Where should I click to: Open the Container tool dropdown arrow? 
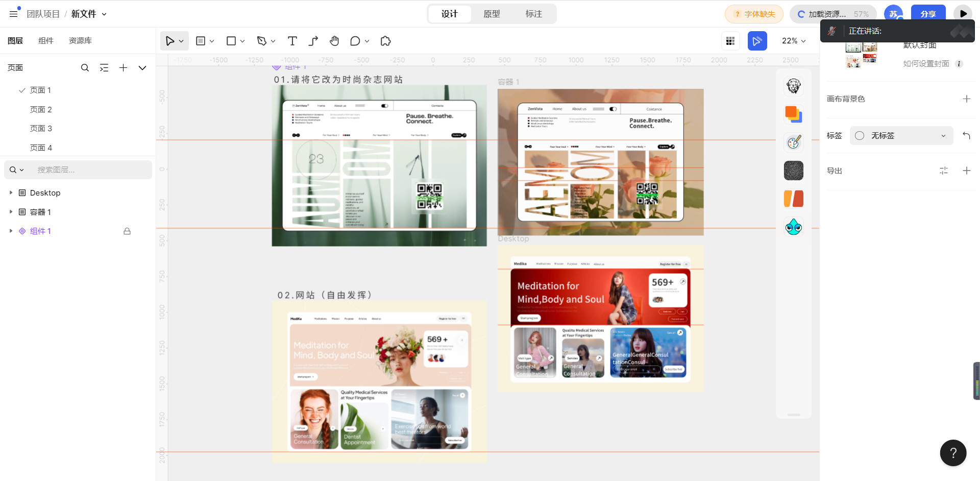(212, 41)
